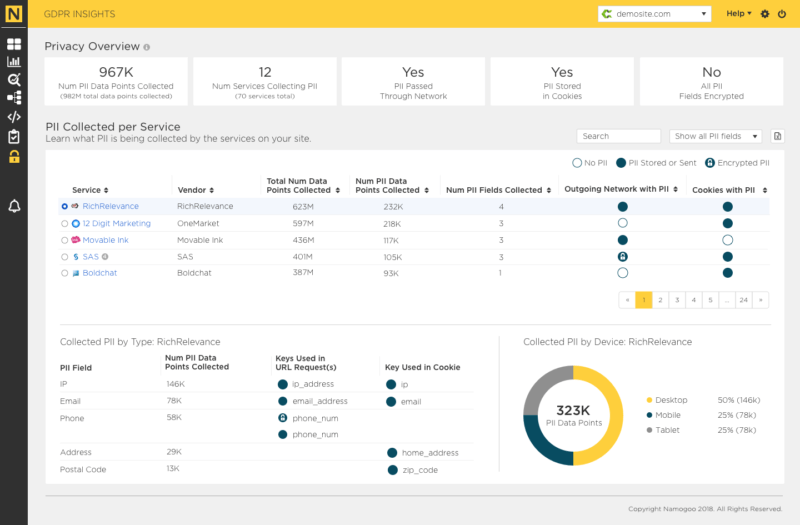Open settings gear icon in header

[765, 14]
